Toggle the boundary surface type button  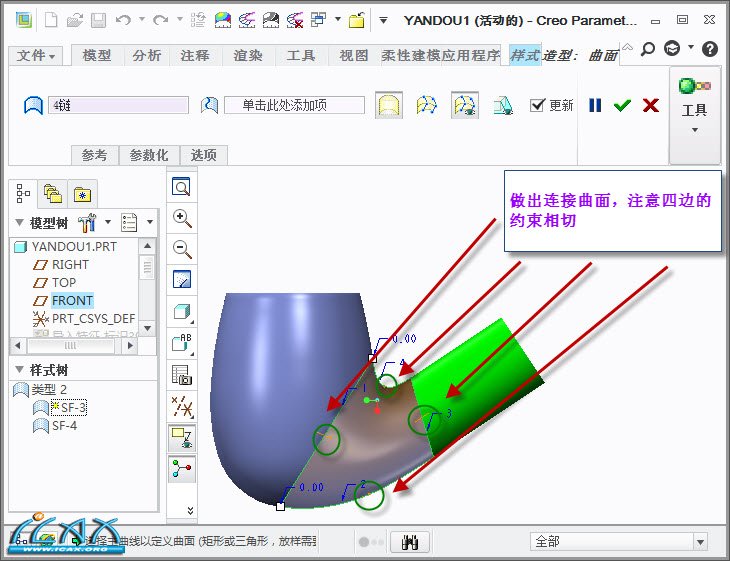pyautogui.click(x=389, y=105)
